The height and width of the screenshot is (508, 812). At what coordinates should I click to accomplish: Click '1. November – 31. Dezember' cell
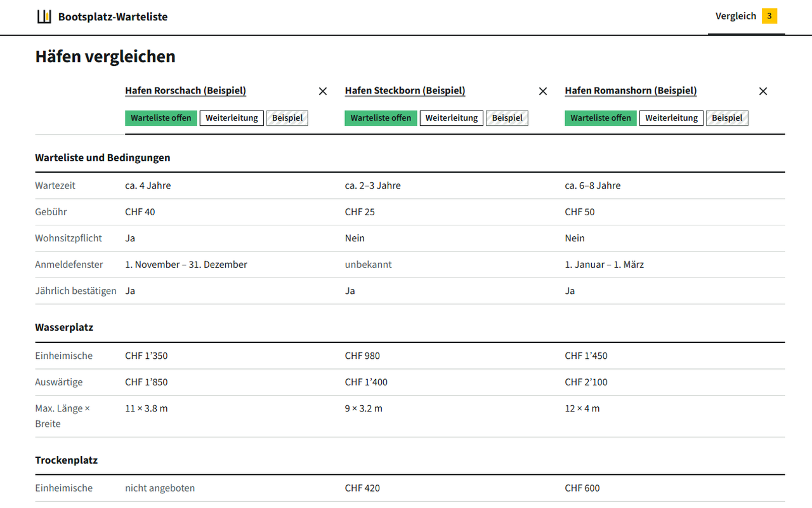pyautogui.click(x=187, y=265)
